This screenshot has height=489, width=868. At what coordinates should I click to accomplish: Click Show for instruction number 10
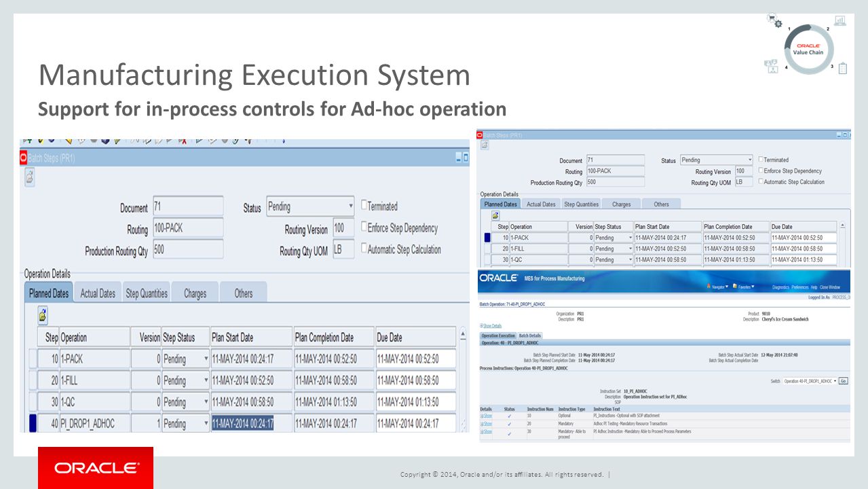(487, 415)
